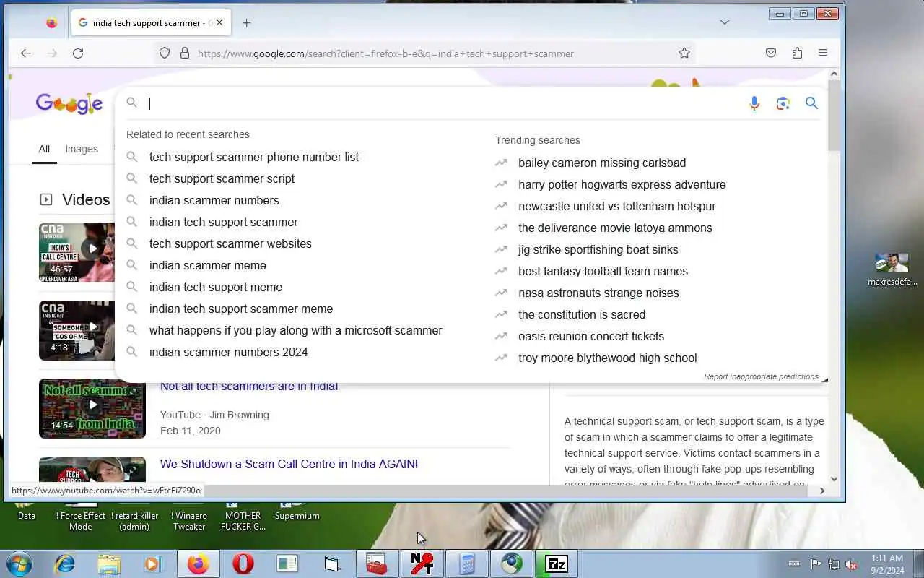This screenshot has height=578, width=924.
Task: Open Windows Explorer folder on taskbar
Action: 109,564
